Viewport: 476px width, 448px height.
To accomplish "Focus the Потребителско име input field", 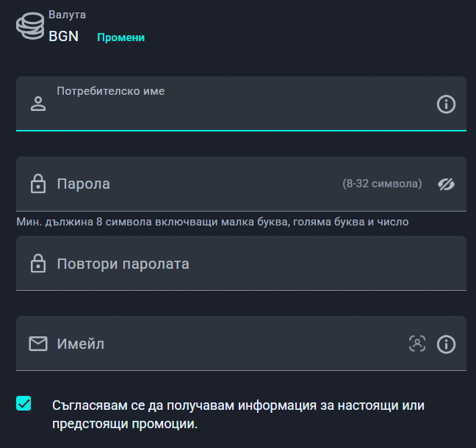I will pos(235,110).
